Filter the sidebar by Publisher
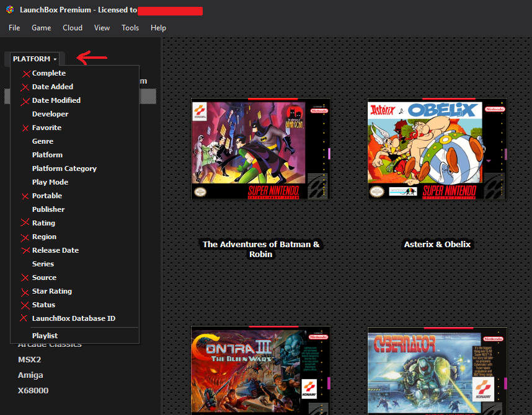Viewport: 532px width, 415px height. click(74, 209)
